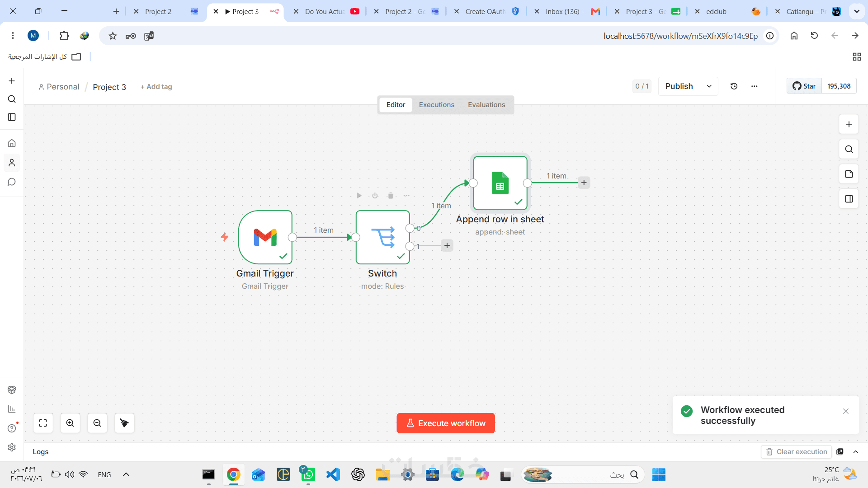Viewport: 868px width, 488px height.
Task: Open Insights chart icon in sidebar
Action: click(12, 409)
